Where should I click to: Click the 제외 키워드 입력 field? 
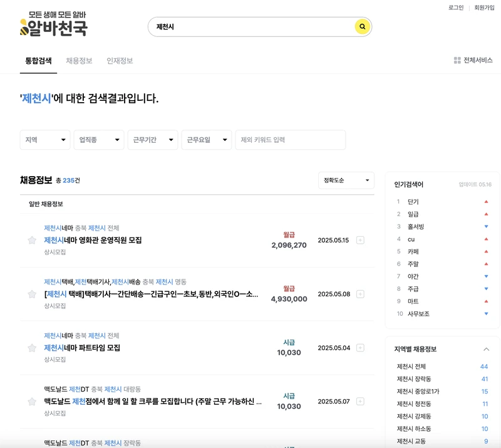click(291, 140)
